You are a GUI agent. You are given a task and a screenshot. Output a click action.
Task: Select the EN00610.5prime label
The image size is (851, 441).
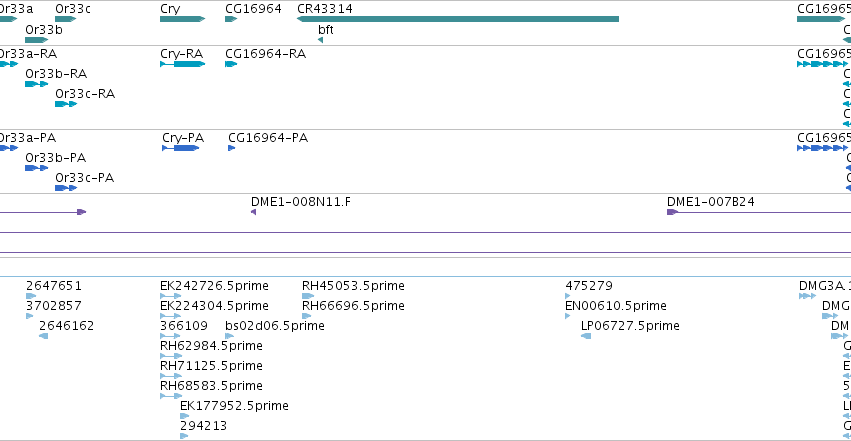616,306
